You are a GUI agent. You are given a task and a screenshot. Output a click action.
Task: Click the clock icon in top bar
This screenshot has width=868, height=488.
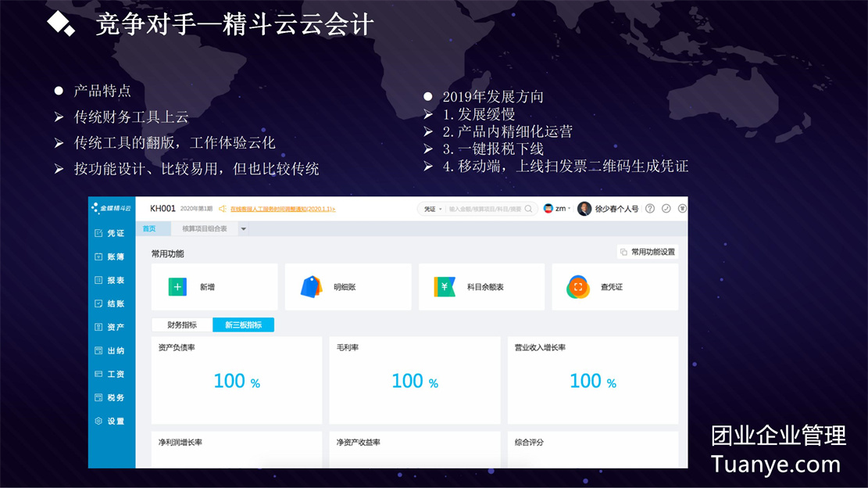pos(666,209)
